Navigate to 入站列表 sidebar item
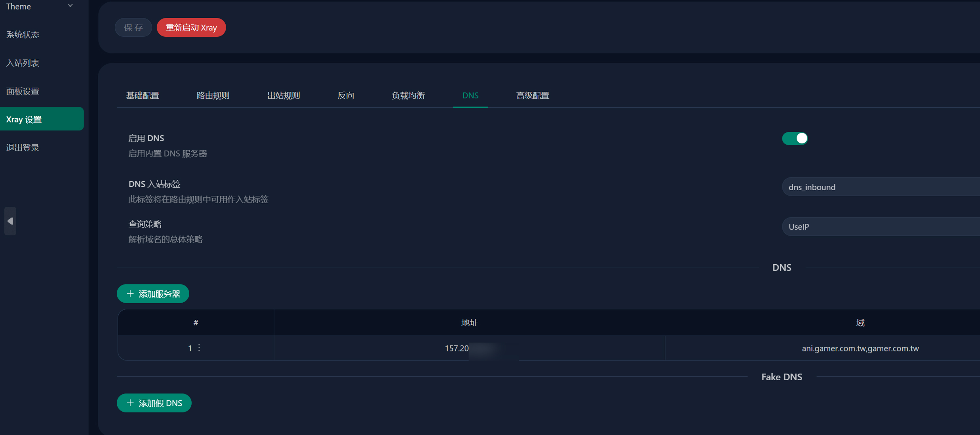 tap(23, 63)
